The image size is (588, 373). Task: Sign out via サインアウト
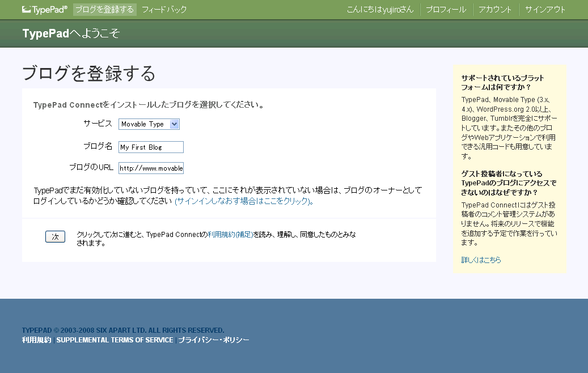(x=545, y=9)
